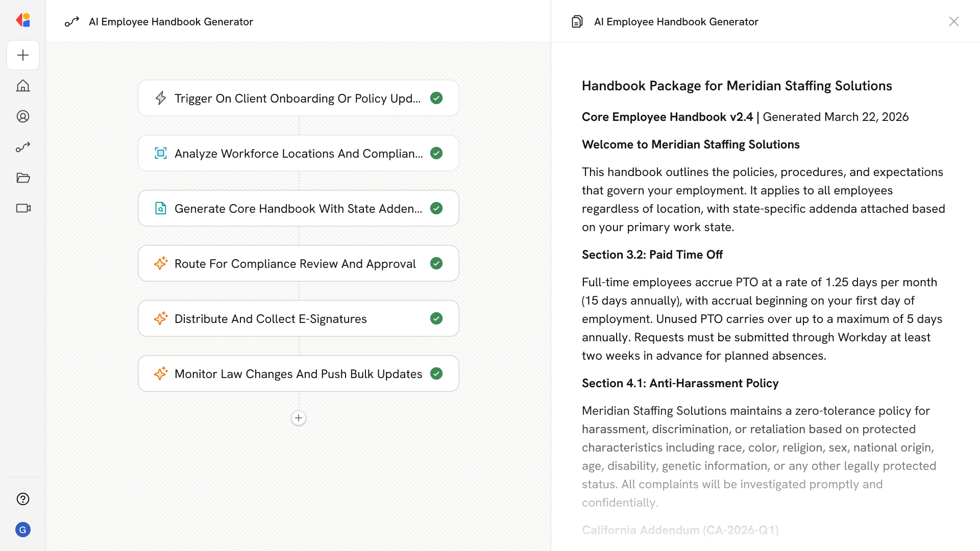
Task: Click the plus button in the sidebar
Action: (23, 55)
